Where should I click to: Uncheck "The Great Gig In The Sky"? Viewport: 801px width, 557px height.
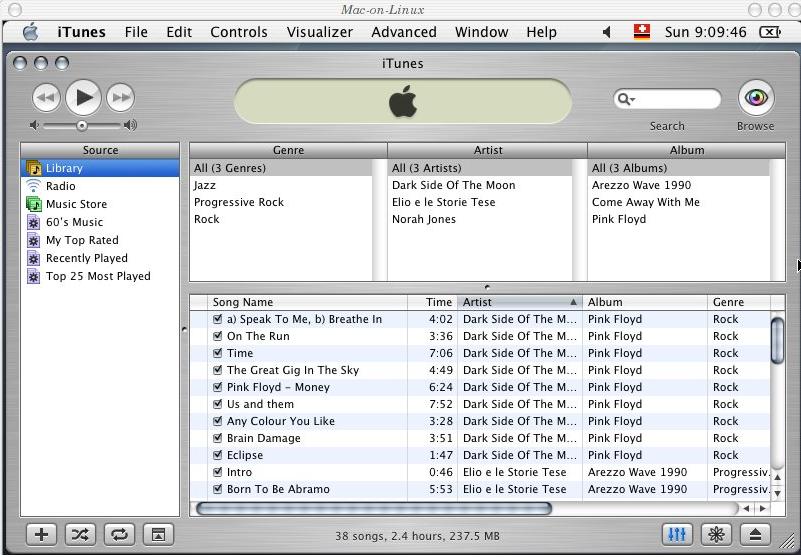click(x=218, y=369)
